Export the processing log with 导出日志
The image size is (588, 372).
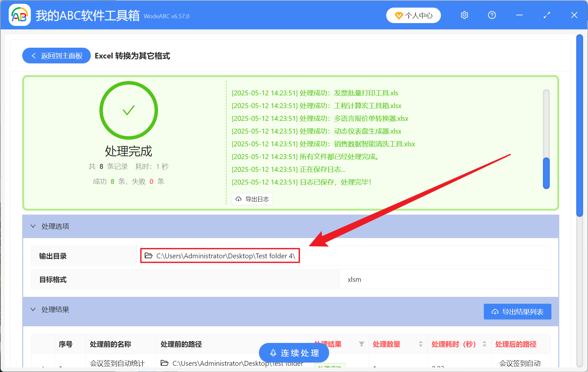252,199
